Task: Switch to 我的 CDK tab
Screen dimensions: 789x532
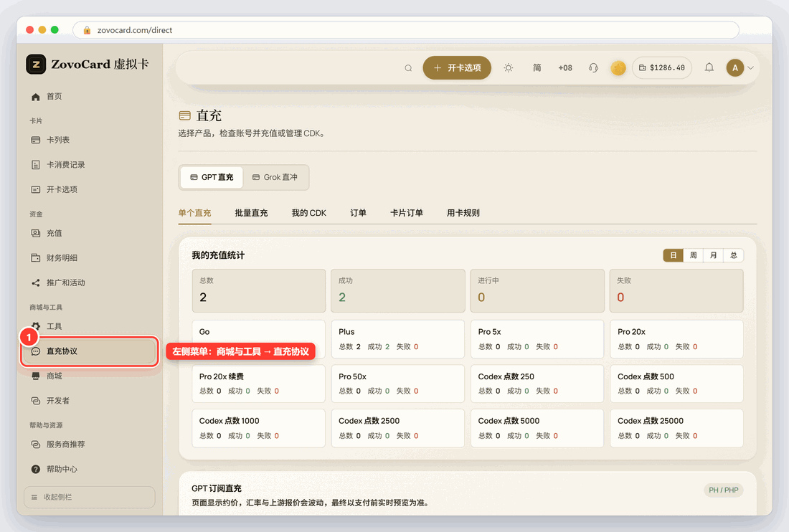Action: pos(309,213)
